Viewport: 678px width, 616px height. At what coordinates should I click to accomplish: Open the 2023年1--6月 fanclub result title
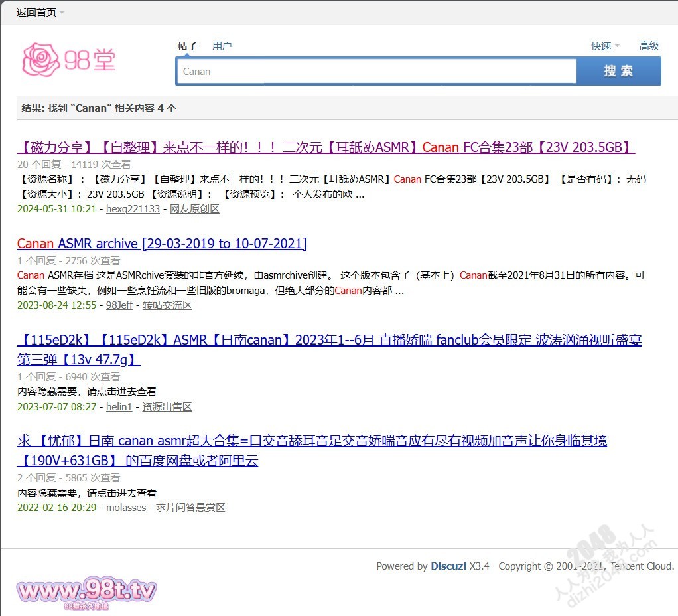click(329, 341)
